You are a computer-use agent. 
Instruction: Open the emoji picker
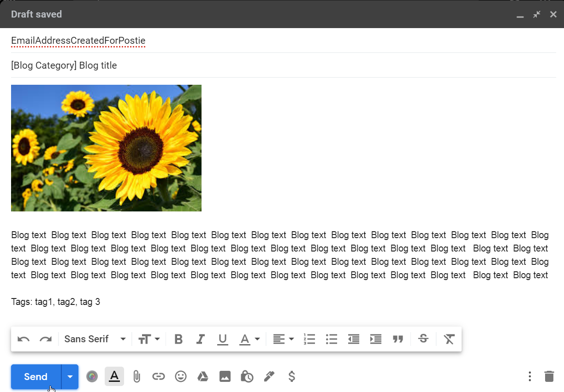180,377
